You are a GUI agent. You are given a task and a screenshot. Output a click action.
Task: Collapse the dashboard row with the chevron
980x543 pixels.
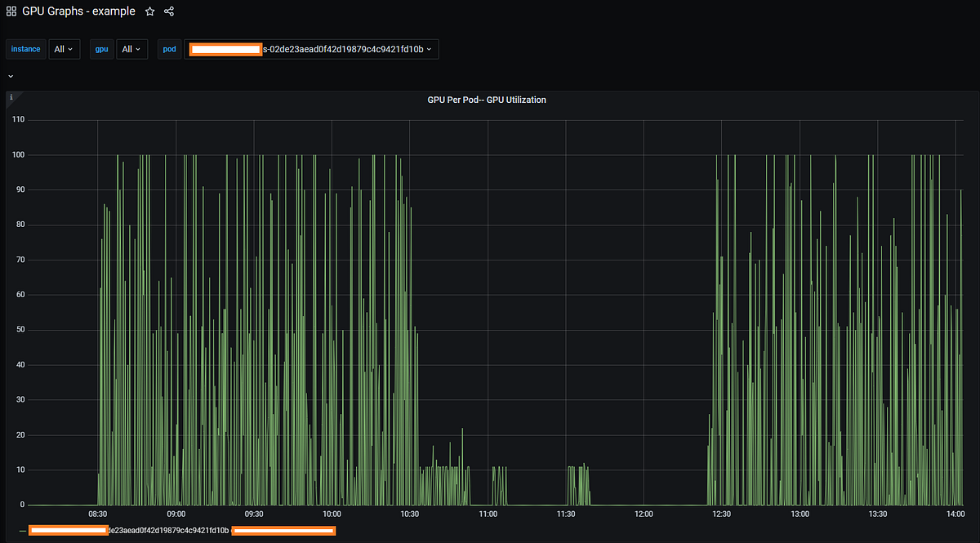(10, 75)
